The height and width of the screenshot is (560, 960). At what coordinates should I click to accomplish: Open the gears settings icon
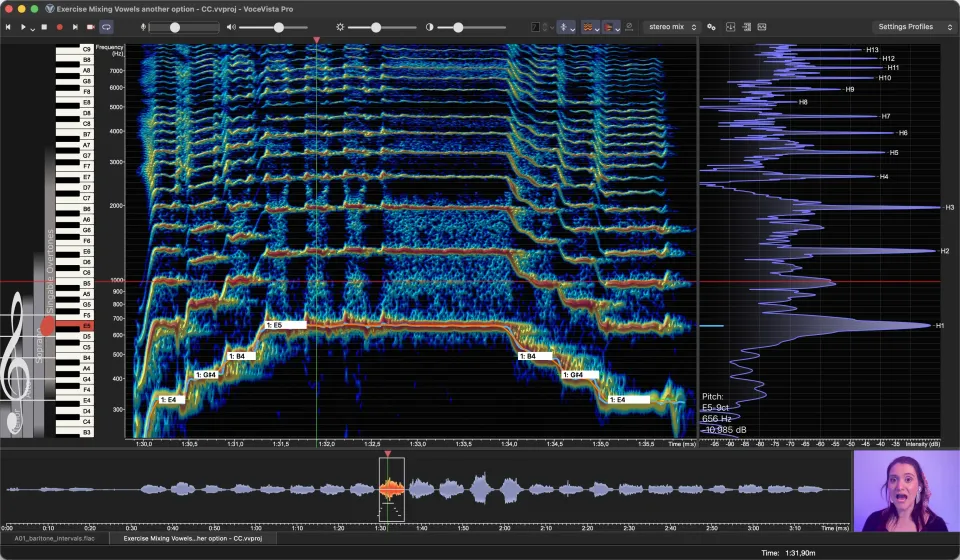point(711,27)
